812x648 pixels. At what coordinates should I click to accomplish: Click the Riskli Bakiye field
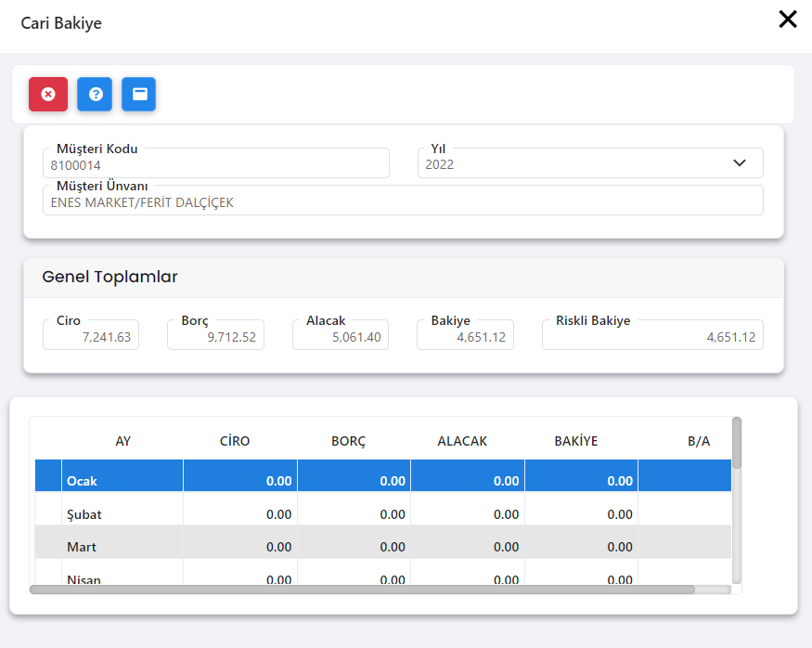click(x=652, y=336)
